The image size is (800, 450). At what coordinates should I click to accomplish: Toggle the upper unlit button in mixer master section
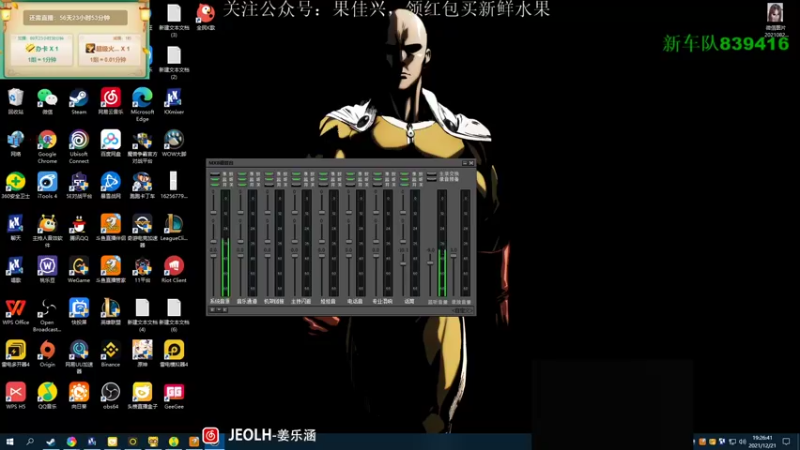(432, 174)
